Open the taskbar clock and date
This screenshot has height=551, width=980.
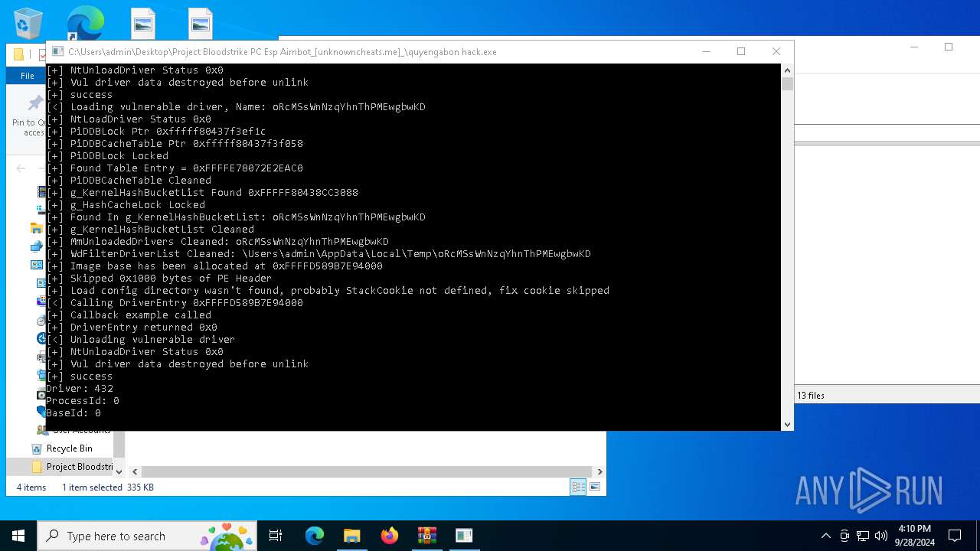click(x=914, y=536)
